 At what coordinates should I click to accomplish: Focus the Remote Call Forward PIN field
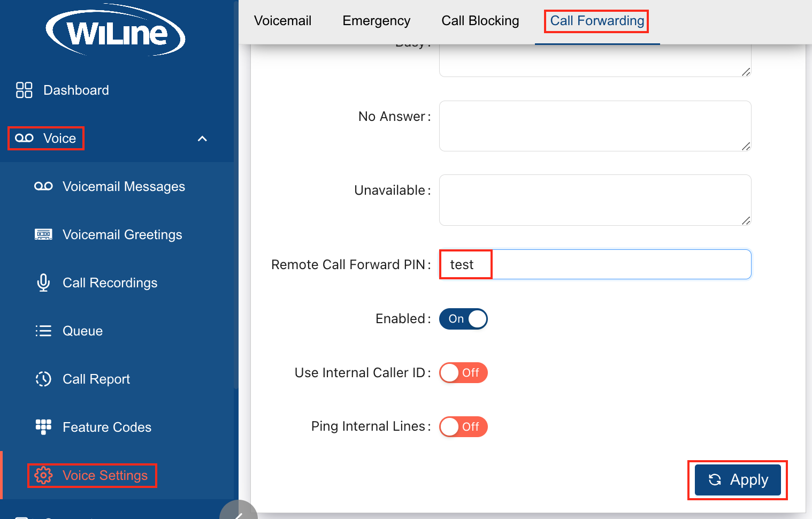[595, 264]
